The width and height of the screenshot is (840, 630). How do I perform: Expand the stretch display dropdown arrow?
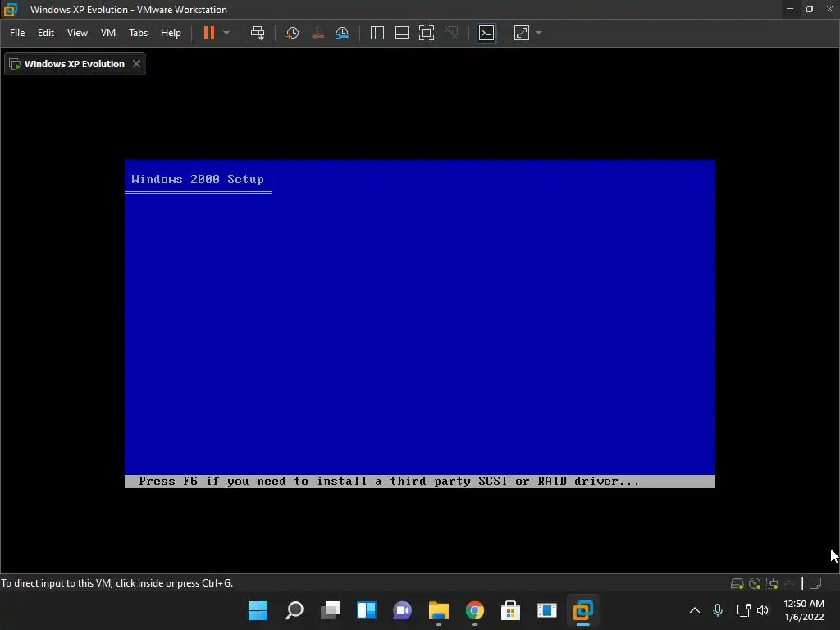tap(539, 33)
